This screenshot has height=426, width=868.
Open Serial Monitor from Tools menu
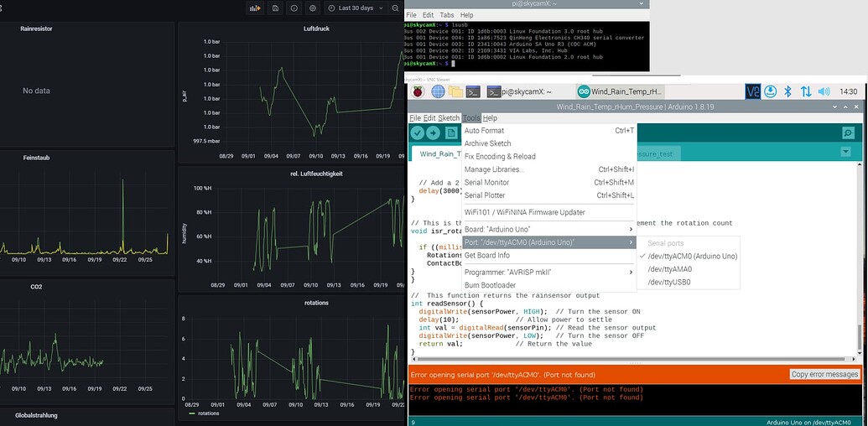click(548, 182)
